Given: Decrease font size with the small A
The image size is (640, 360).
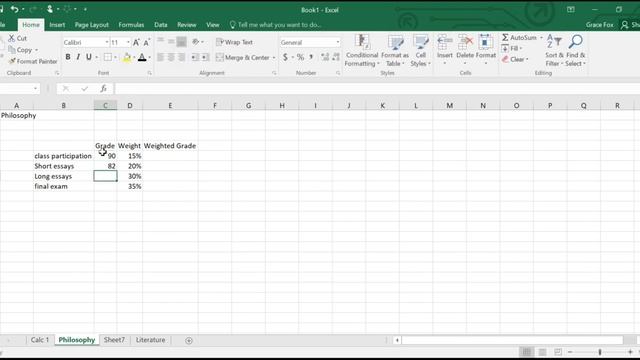Looking at the screenshot, I should coord(147,42).
